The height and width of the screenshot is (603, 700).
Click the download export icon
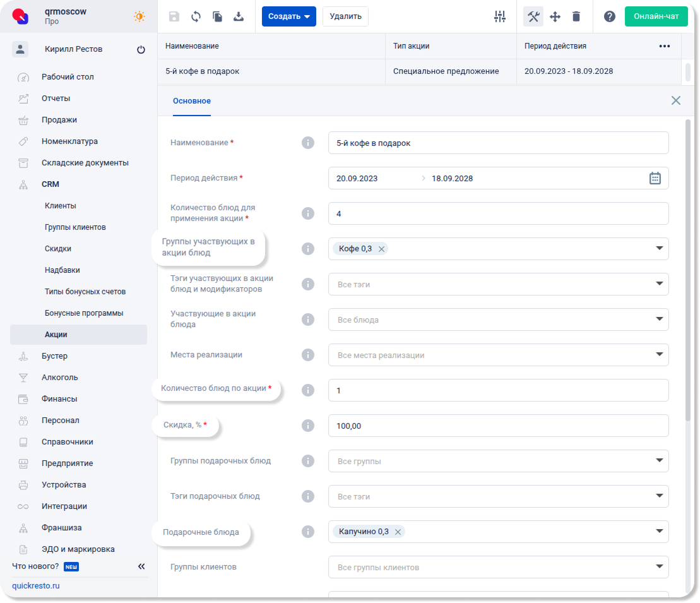coord(239,17)
